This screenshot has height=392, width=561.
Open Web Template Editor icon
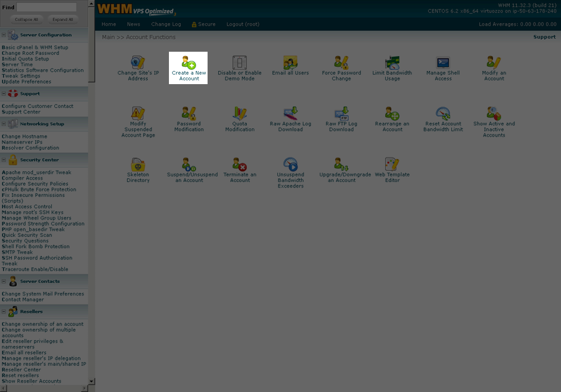tap(392, 164)
